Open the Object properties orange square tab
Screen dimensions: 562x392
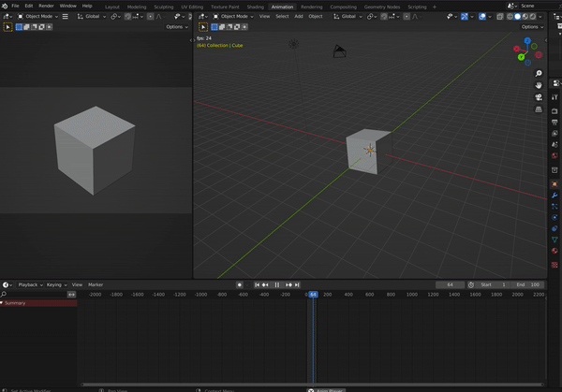[x=554, y=184]
